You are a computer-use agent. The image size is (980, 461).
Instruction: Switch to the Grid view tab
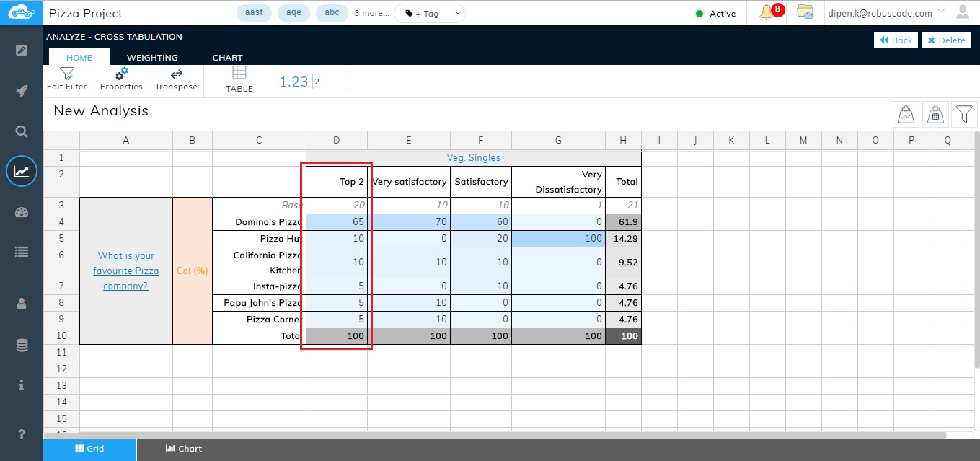tap(90, 449)
